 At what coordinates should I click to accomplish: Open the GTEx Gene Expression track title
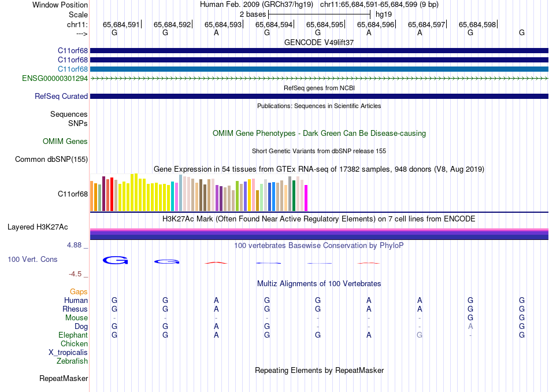(x=319, y=169)
